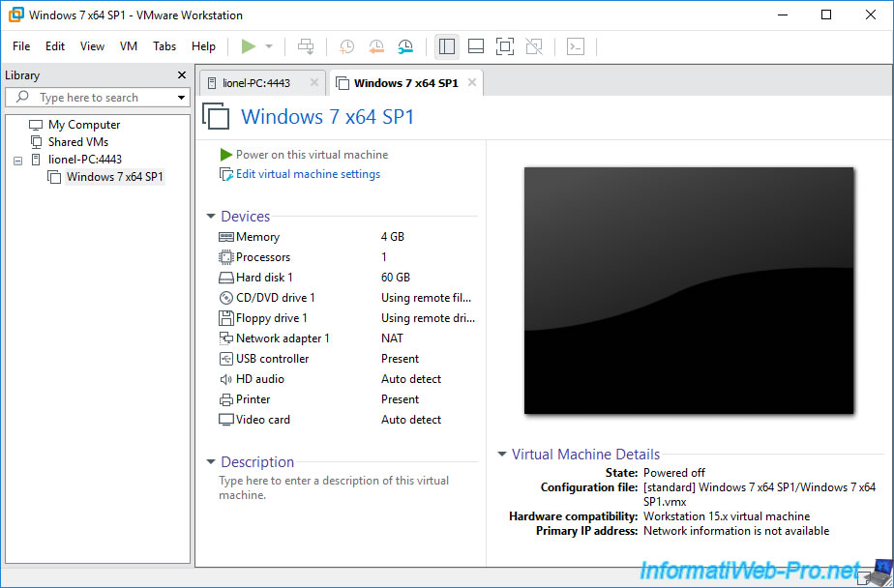The height and width of the screenshot is (588, 894).
Task: Toggle the library sidebar view
Action: [447, 46]
